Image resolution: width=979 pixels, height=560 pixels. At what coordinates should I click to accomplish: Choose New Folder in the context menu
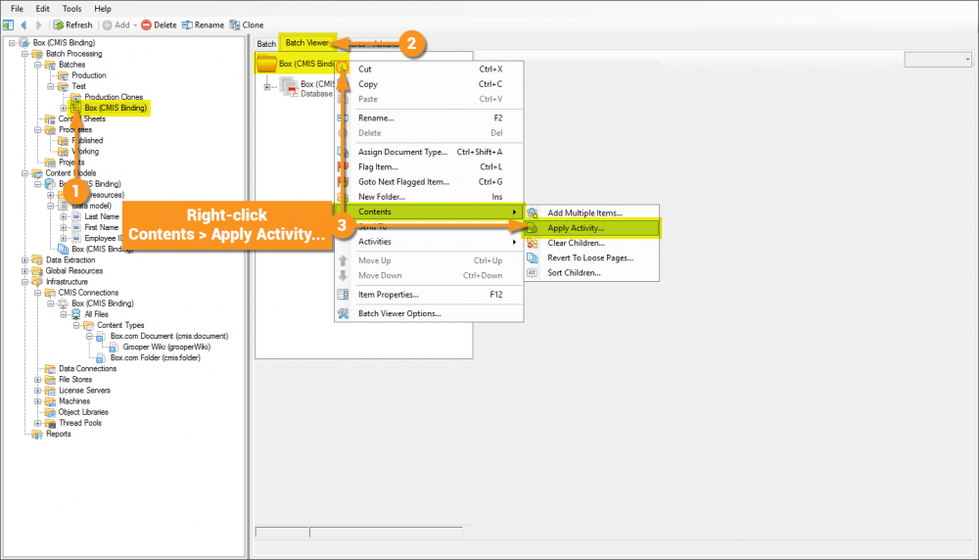click(x=429, y=197)
